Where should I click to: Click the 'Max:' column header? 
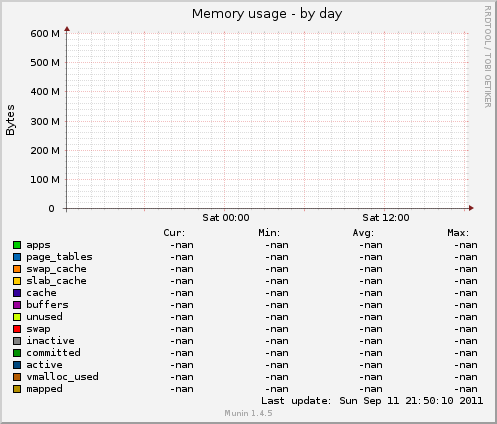pyautogui.click(x=458, y=233)
